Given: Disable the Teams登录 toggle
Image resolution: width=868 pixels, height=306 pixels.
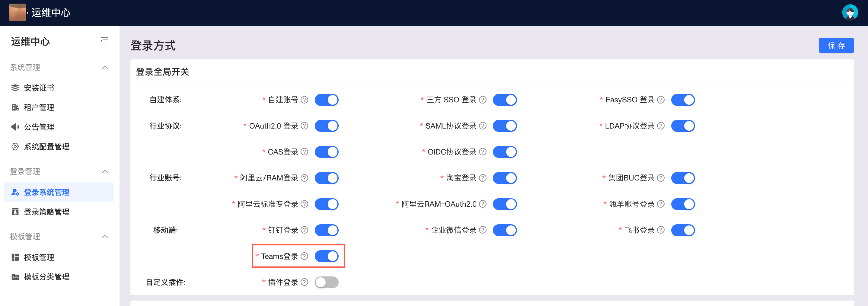Looking at the screenshot, I should 326,256.
